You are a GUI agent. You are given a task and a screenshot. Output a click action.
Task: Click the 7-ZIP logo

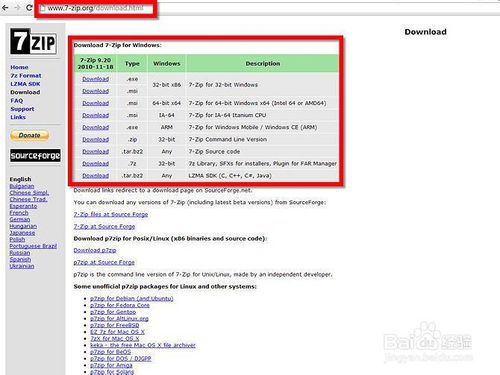point(33,41)
